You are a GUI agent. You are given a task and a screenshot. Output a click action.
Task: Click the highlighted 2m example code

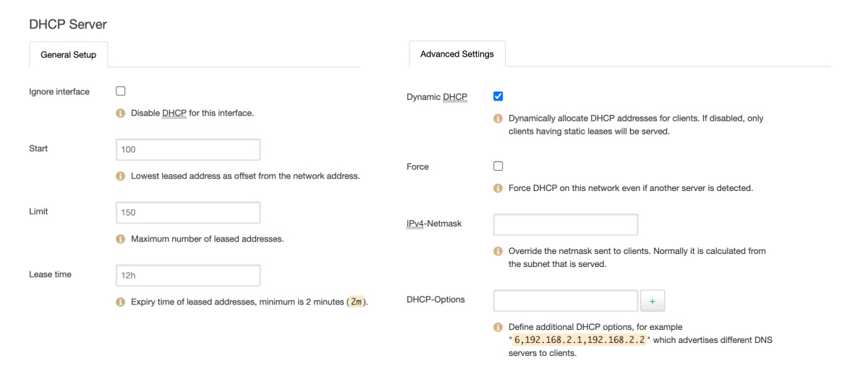[357, 302]
